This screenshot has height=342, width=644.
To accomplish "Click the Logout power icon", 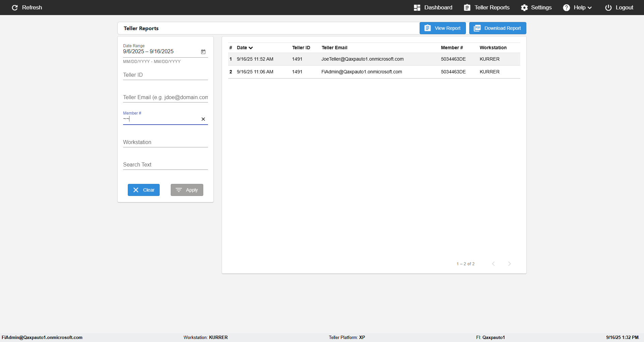I will [608, 8].
